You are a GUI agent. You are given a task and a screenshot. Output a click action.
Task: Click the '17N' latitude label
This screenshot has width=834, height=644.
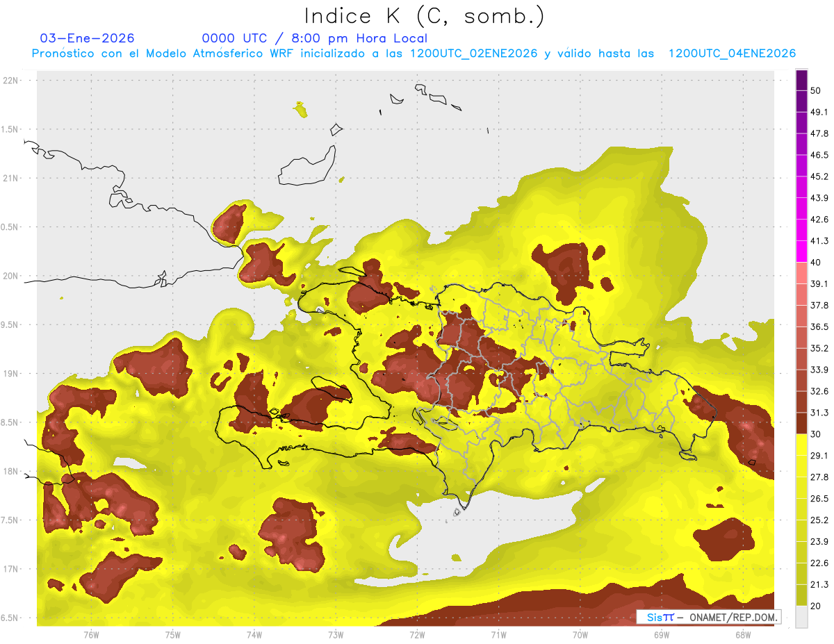(10, 569)
